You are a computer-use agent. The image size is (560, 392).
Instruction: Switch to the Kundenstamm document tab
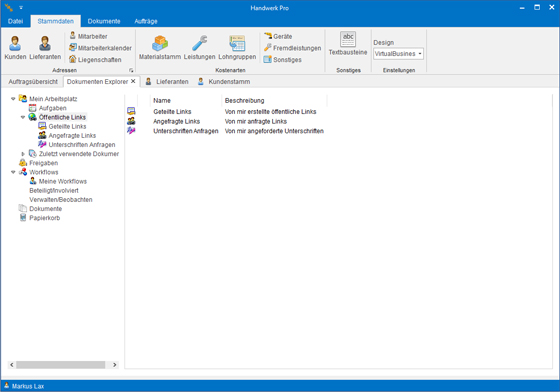pyautogui.click(x=224, y=81)
